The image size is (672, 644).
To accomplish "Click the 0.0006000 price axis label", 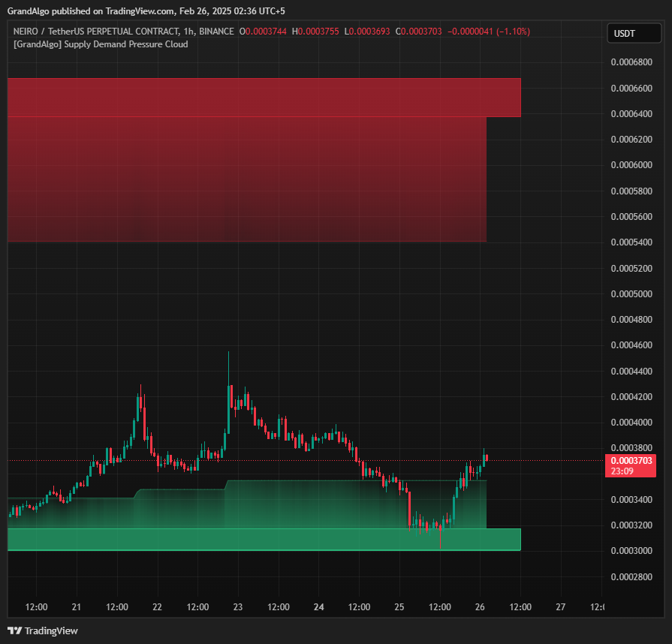I will pos(631,165).
